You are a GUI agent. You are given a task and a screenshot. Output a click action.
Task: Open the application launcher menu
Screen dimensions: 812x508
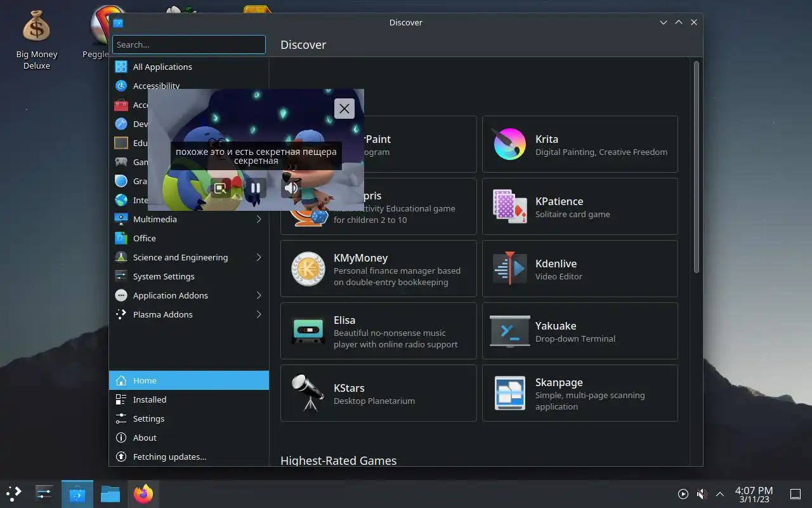pos(13,493)
